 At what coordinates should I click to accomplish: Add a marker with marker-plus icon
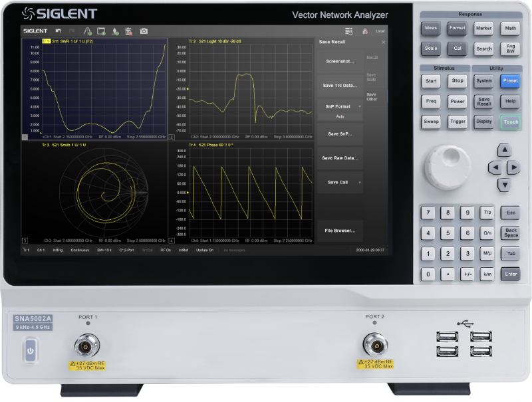[x=115, y=31]
